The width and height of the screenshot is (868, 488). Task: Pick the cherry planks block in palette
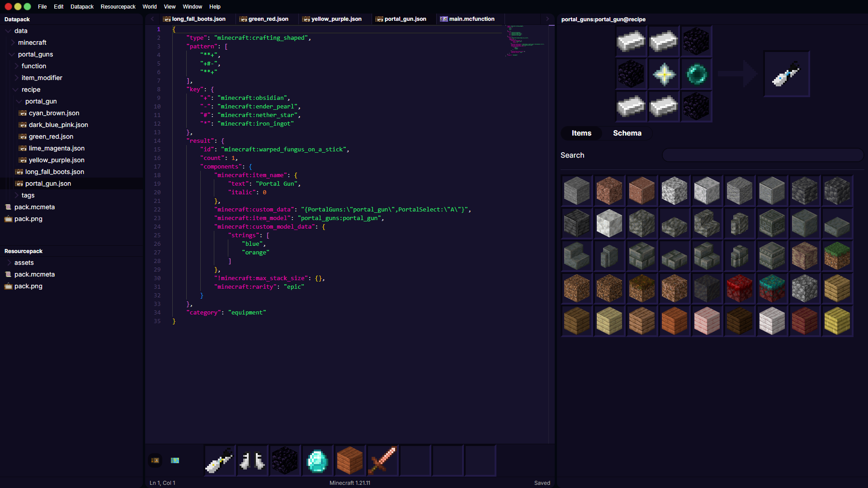[707, 321]
